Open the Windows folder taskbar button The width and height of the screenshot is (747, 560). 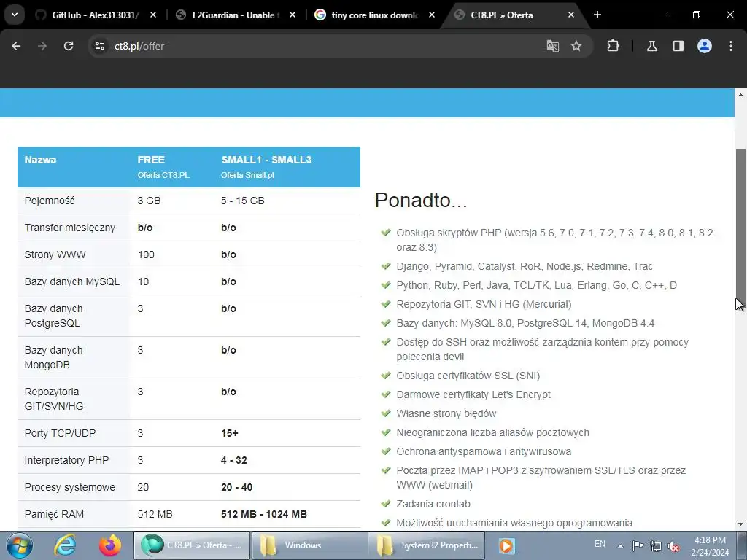pyautogui.click(x=309, y=545)
